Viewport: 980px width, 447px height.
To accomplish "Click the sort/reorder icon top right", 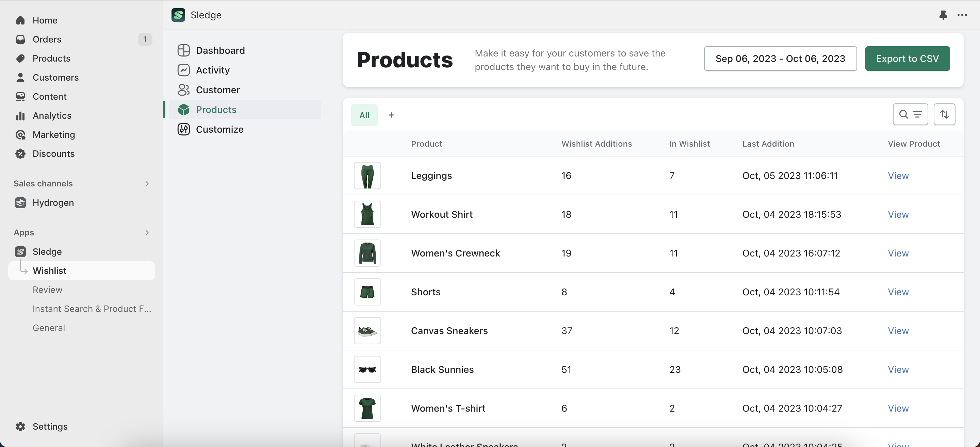I will click(944, 114).
